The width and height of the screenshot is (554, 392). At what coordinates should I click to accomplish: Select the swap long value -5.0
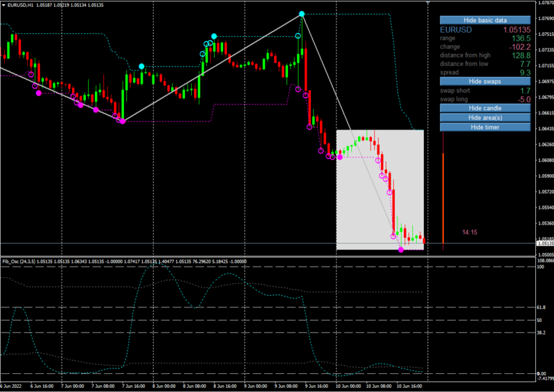(524, 100)
